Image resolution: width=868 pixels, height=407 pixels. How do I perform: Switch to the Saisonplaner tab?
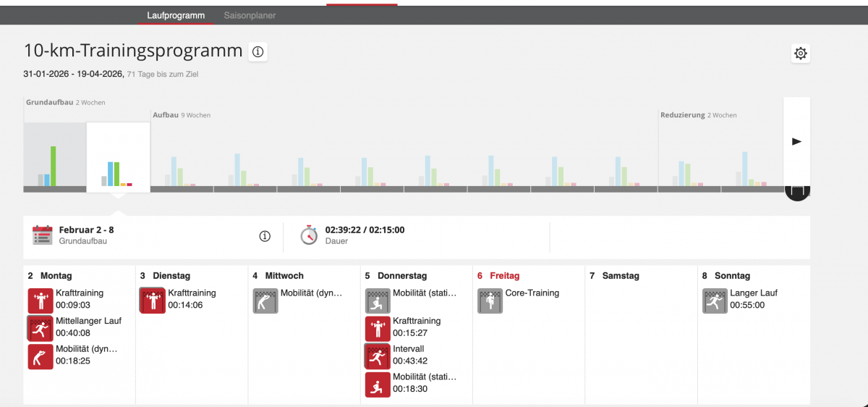click(x=250, y=15)
